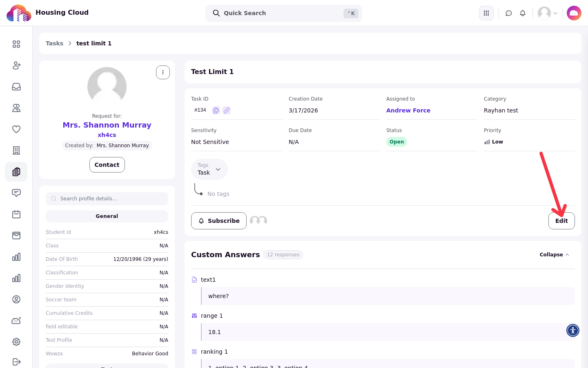Open the chat bubble icon in header

(x=509, y=13)
